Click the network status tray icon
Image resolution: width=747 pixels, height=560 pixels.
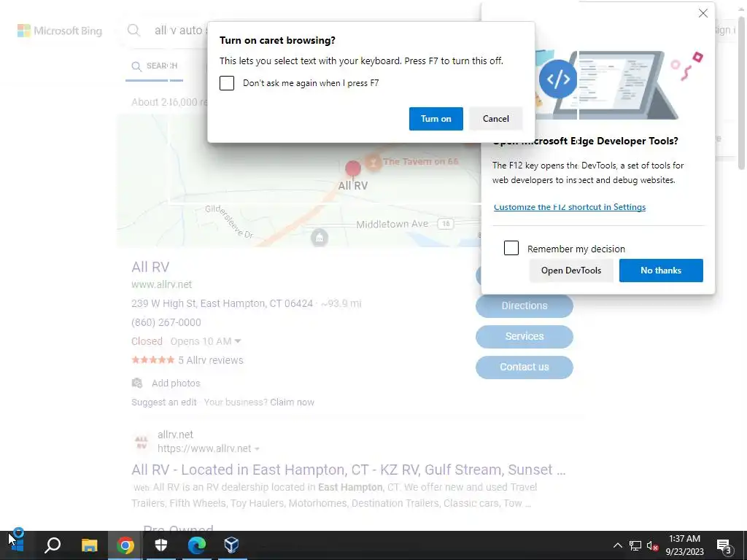[635, 545]
